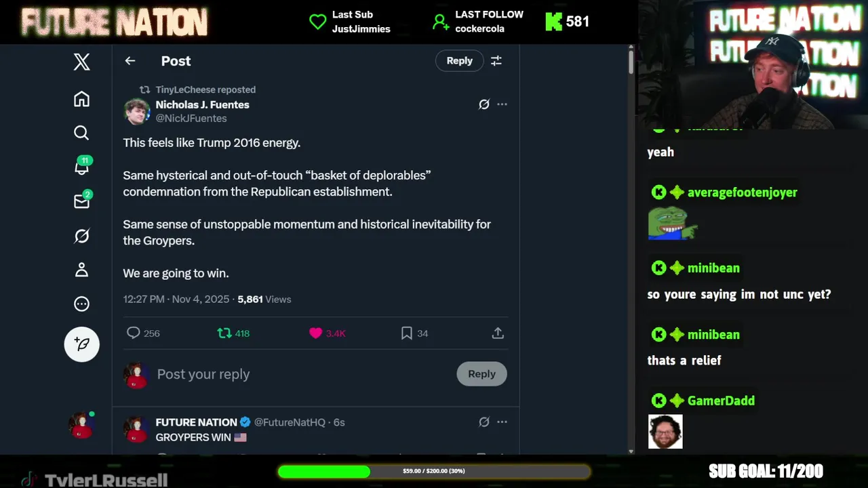Click chat message "so youre saying im not unc yet?"

tap(739, 294)
